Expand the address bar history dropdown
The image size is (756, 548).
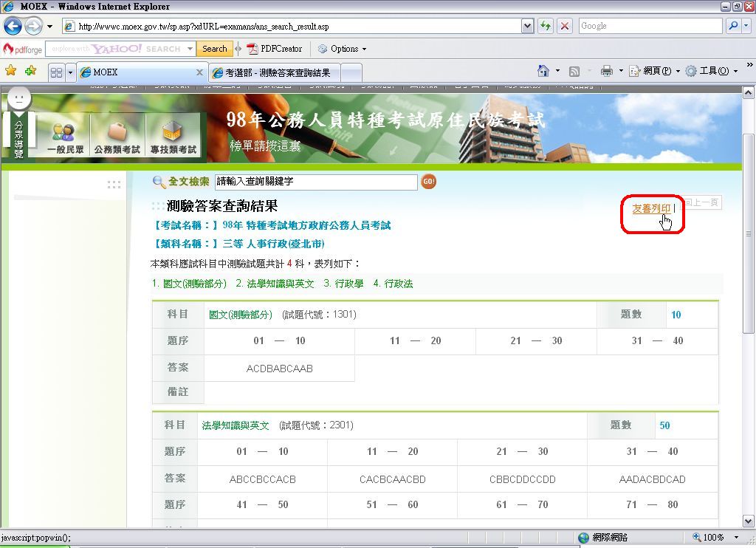[x=528, y=26]
